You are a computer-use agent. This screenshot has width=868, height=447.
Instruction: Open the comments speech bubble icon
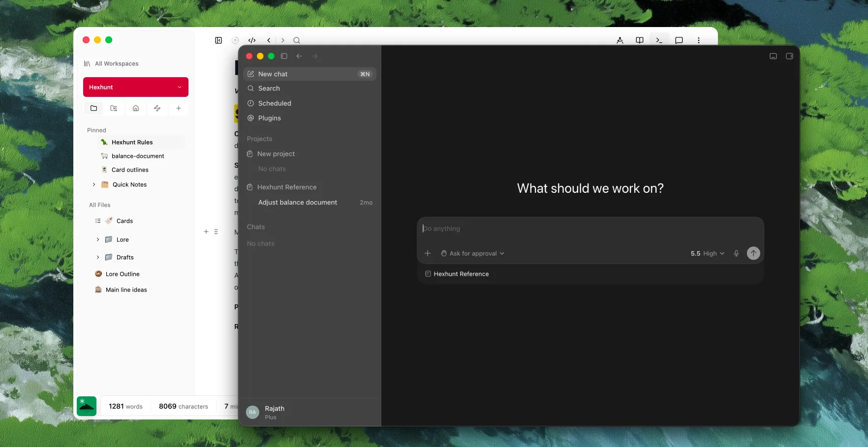679,40
